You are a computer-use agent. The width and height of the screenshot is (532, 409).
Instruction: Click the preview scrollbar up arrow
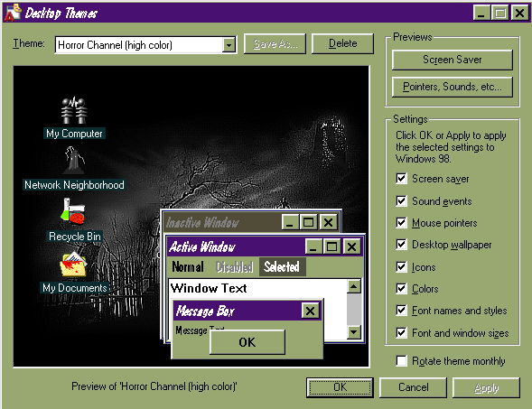pos(354,286)
